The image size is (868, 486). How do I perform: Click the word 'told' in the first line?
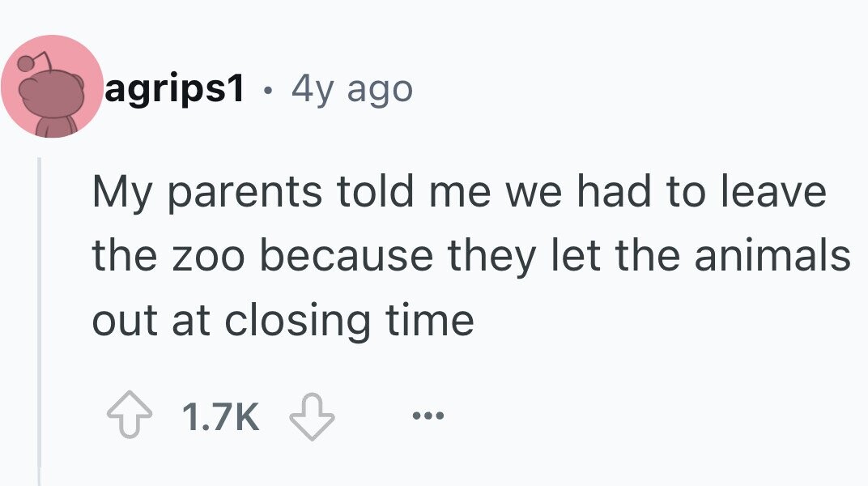[376, 191]
